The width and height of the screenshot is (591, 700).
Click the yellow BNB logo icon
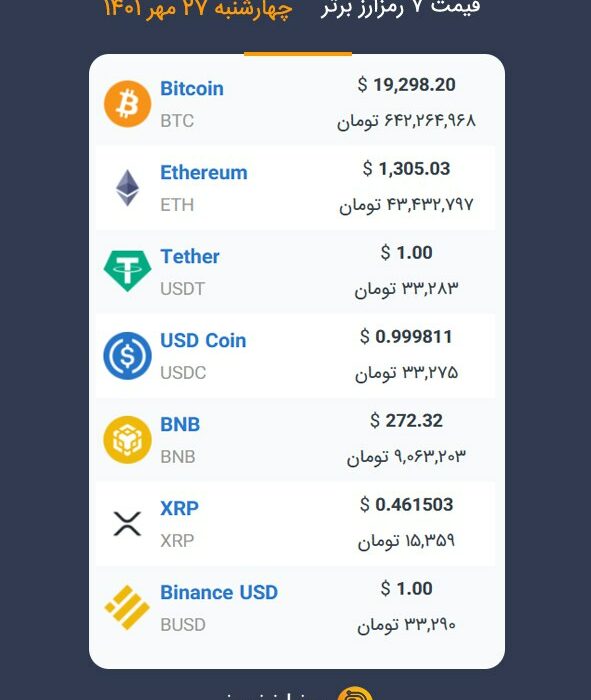[x=127, y=440]
